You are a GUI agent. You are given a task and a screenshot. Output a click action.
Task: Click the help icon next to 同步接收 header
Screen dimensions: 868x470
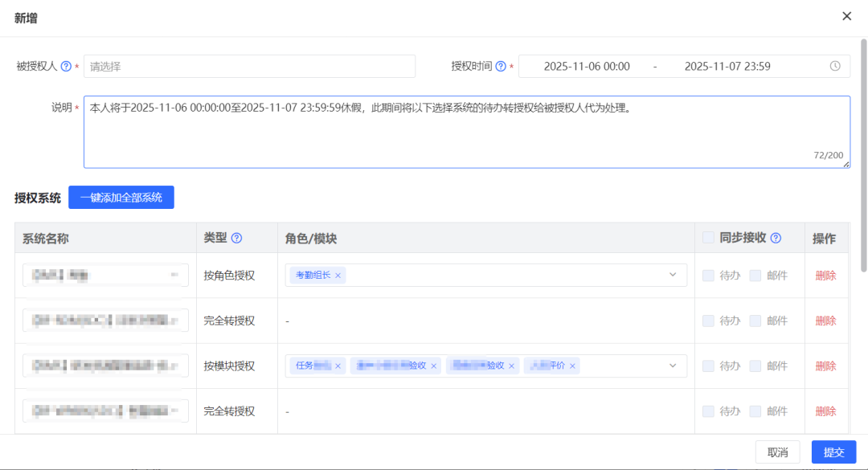(776, 239)
